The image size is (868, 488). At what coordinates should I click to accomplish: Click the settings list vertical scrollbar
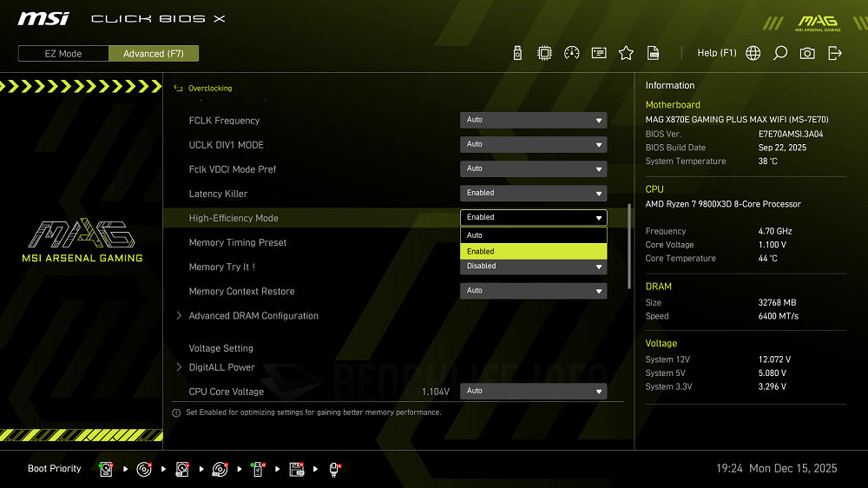pyautogui.click(x=630, y=247)
